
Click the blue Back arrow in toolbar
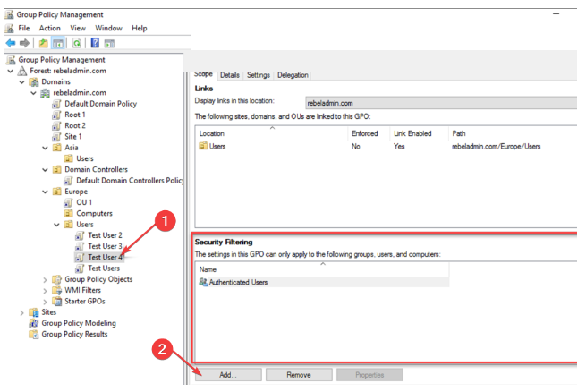click(11, 43)
